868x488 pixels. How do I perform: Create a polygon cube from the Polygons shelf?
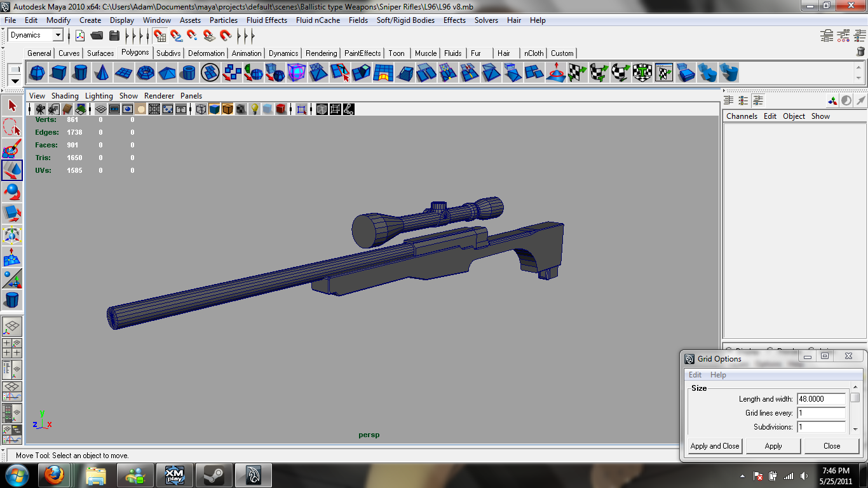58,73
